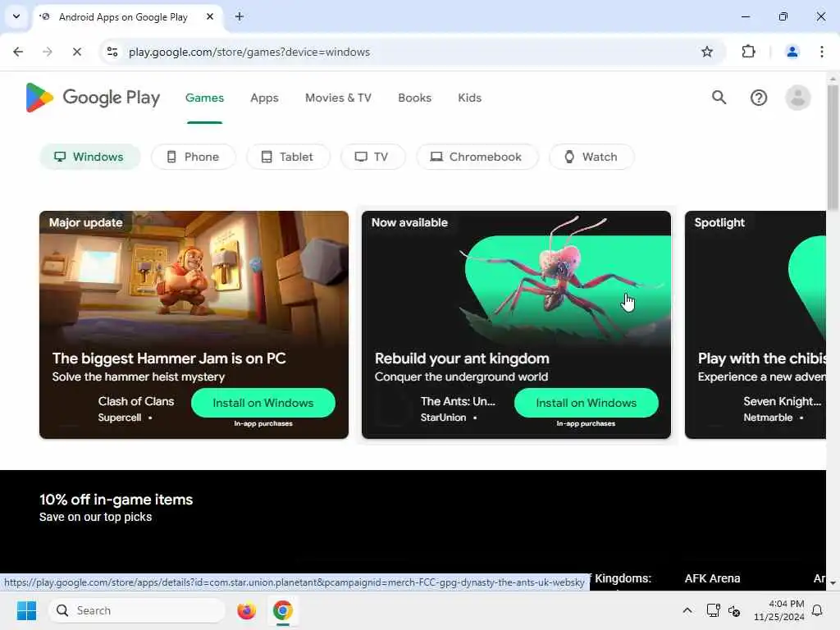Screen dimensions: 840x630
Task: Click the network display tray icon
Action: 713,610
